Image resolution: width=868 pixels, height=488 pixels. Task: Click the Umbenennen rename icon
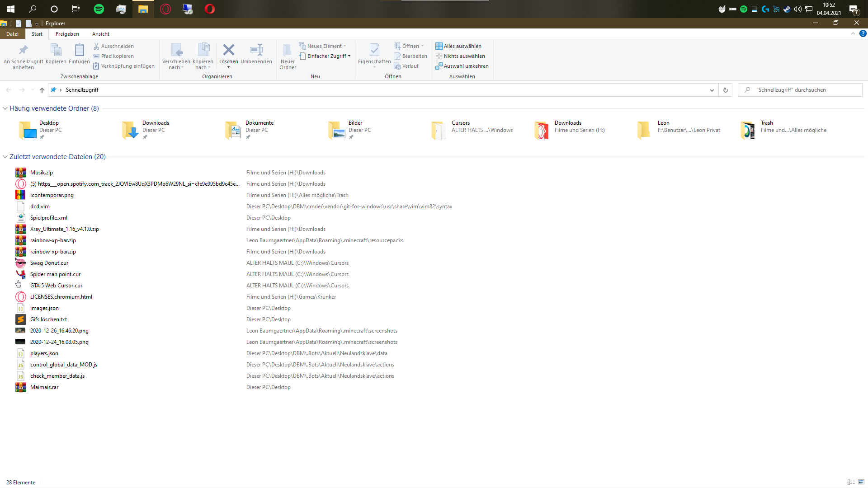tap(256, 50)
